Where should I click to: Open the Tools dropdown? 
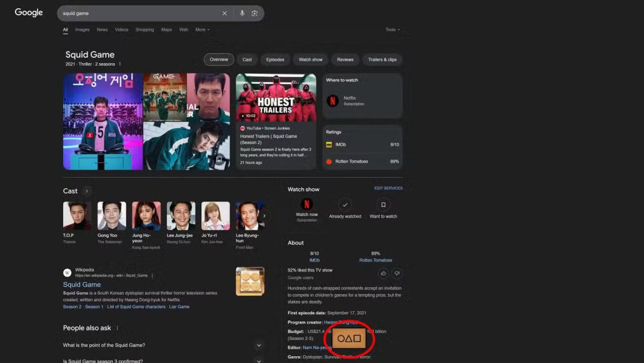pyautogui.click(x=392, y=29)
